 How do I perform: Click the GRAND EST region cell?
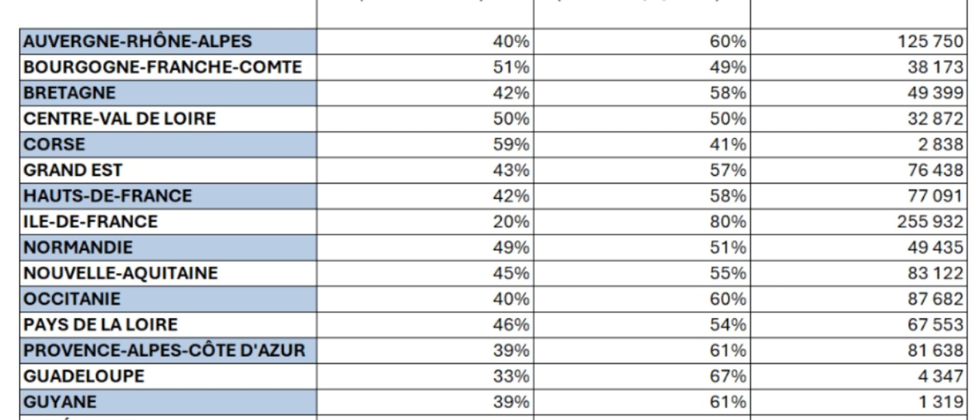pyautogui.click(x=73, y=170)
